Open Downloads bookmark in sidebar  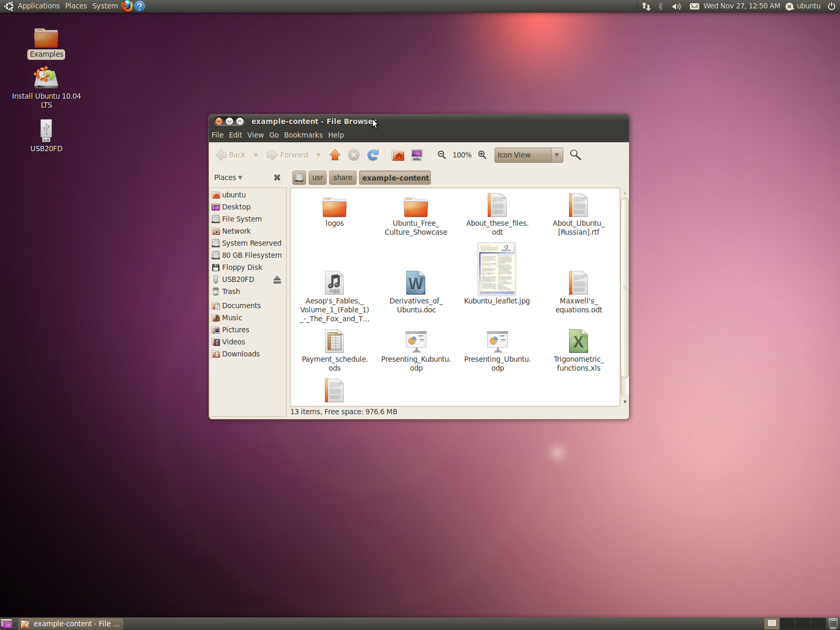pyautogui.click(x=248, y=354)
